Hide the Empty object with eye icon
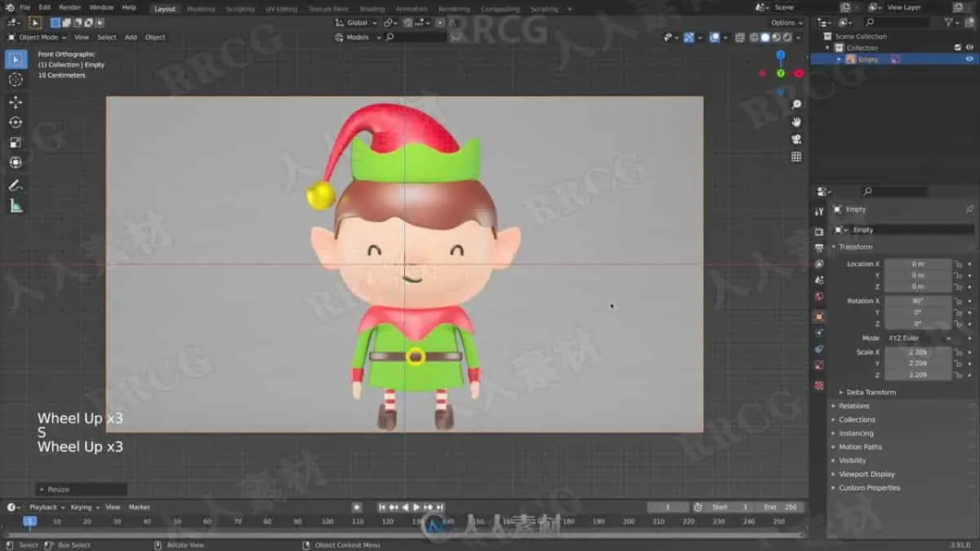Viewport: 980px width, 551px height. (x=969, y=59)
